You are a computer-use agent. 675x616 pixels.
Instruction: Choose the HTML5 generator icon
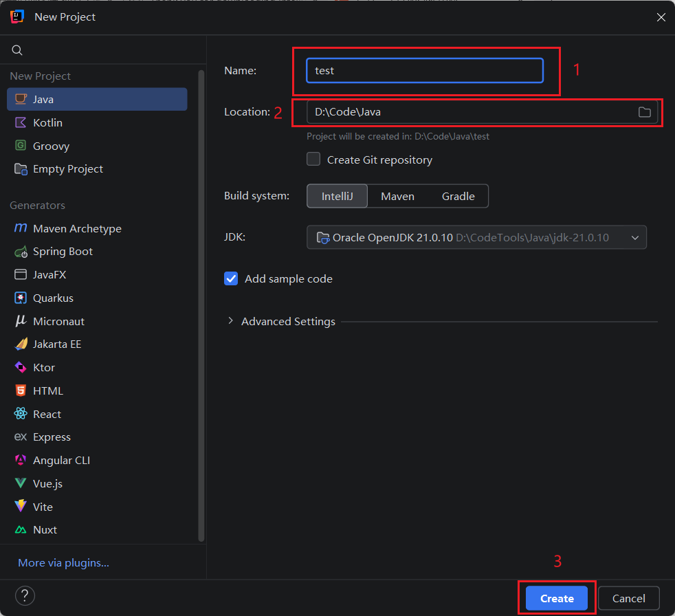tap(21, 390)
